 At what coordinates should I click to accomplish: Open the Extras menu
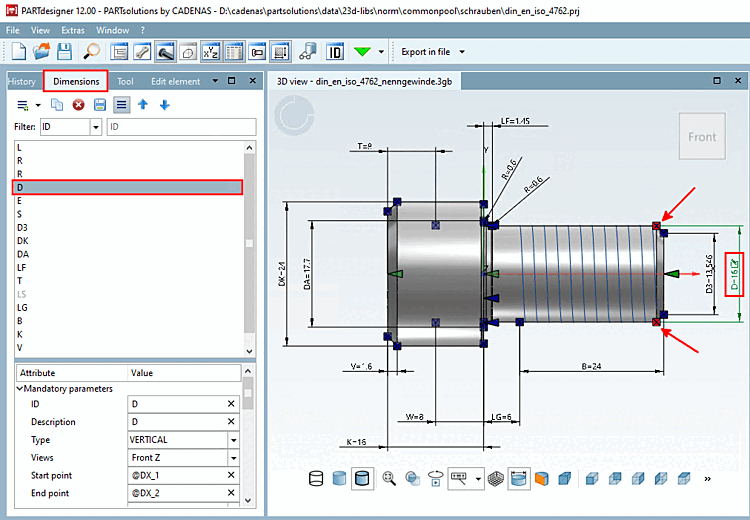pos(73,31)
